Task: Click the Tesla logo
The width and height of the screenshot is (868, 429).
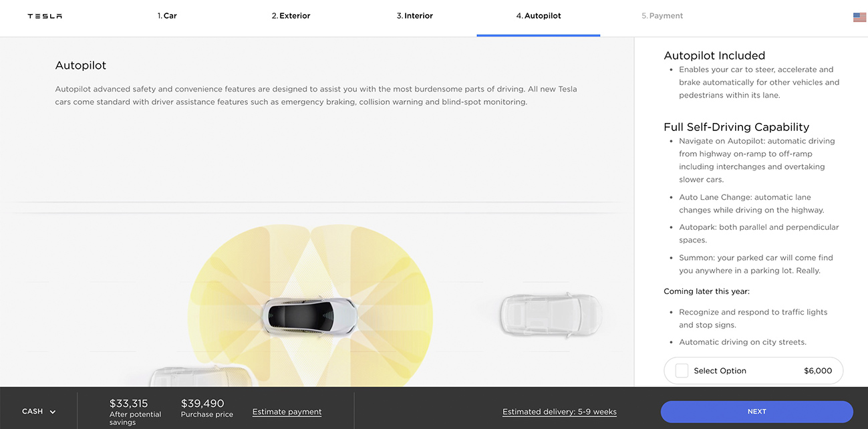Action: [45, 16]
